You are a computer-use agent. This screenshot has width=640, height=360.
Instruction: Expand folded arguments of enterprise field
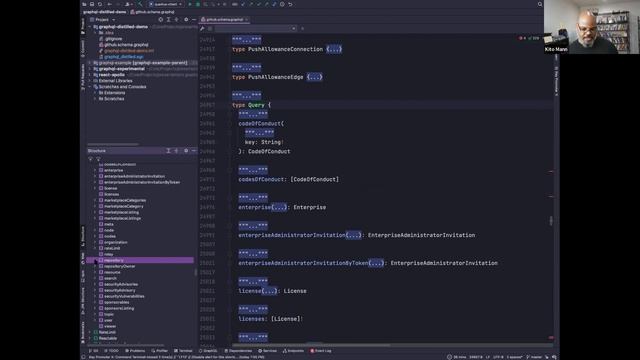click(x=279, y=207)
